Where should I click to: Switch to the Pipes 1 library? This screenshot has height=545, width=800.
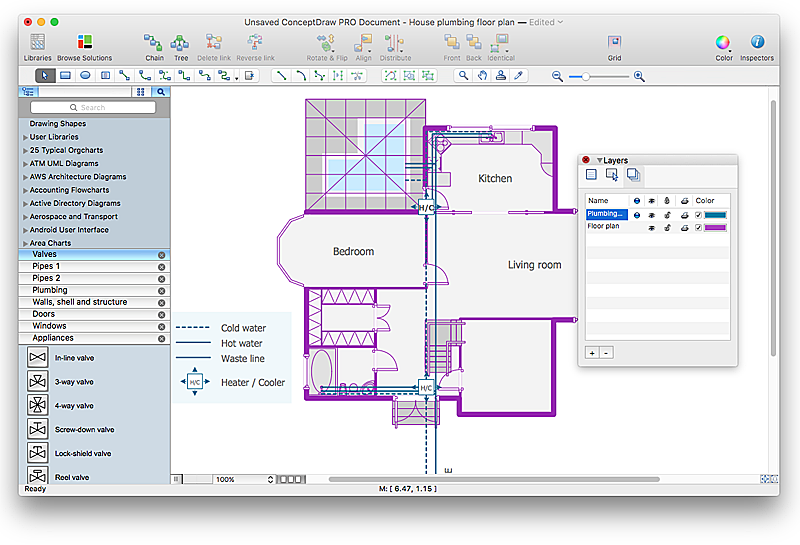pos(46,266)
